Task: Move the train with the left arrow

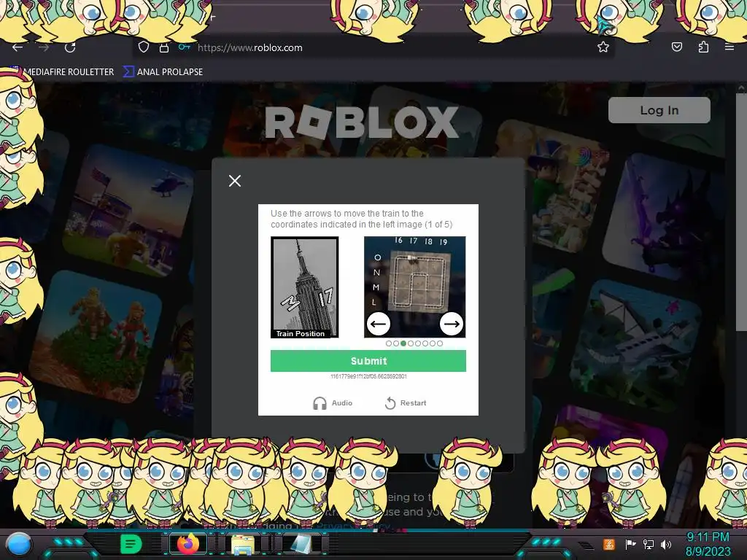Action: [379, 324]
